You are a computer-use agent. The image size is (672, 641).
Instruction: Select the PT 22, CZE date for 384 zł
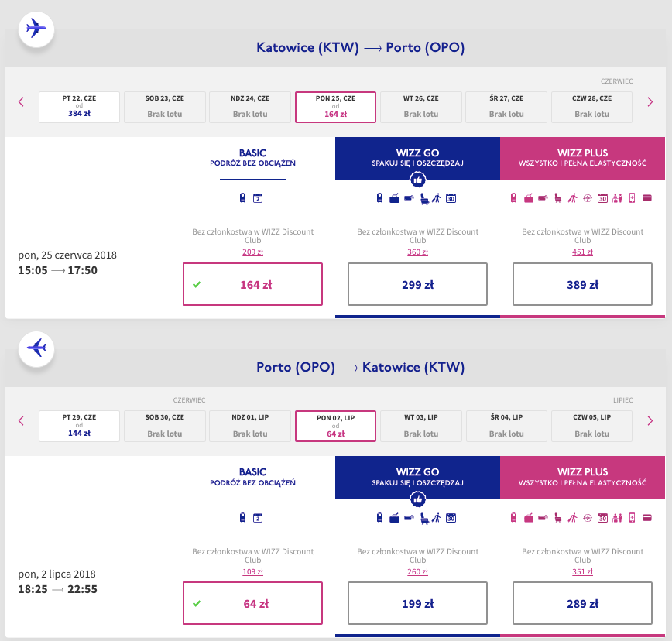[x=79, y=107]
